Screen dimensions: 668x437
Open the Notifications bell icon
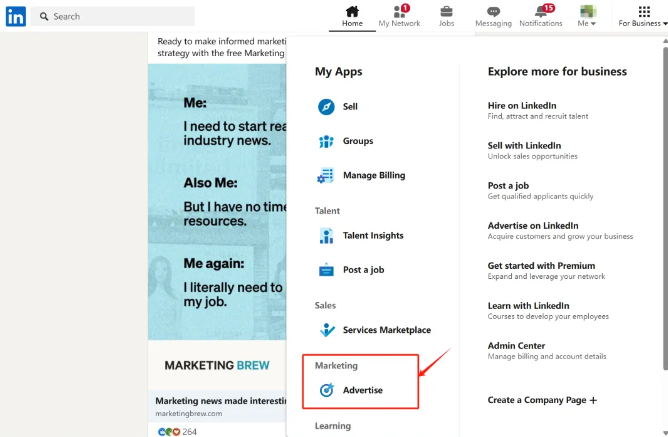[542, 11]
